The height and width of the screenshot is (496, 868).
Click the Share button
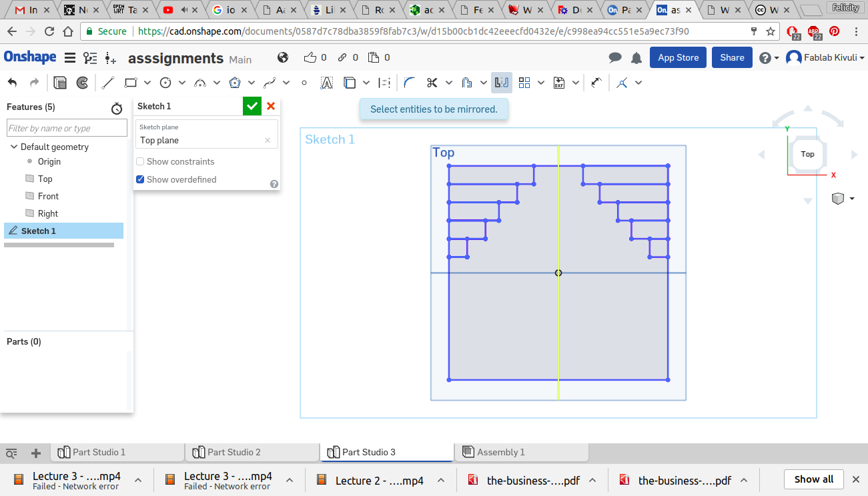tap(732, 57)
